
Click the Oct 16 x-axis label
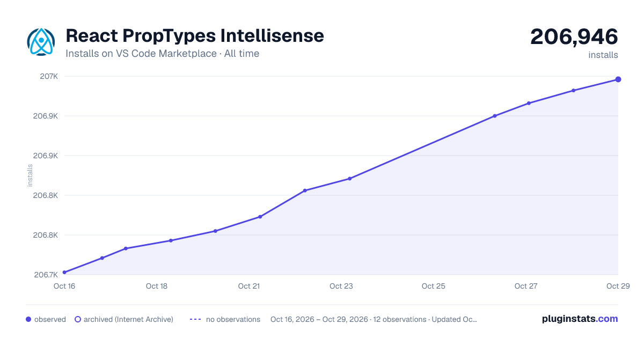[64, 286]
